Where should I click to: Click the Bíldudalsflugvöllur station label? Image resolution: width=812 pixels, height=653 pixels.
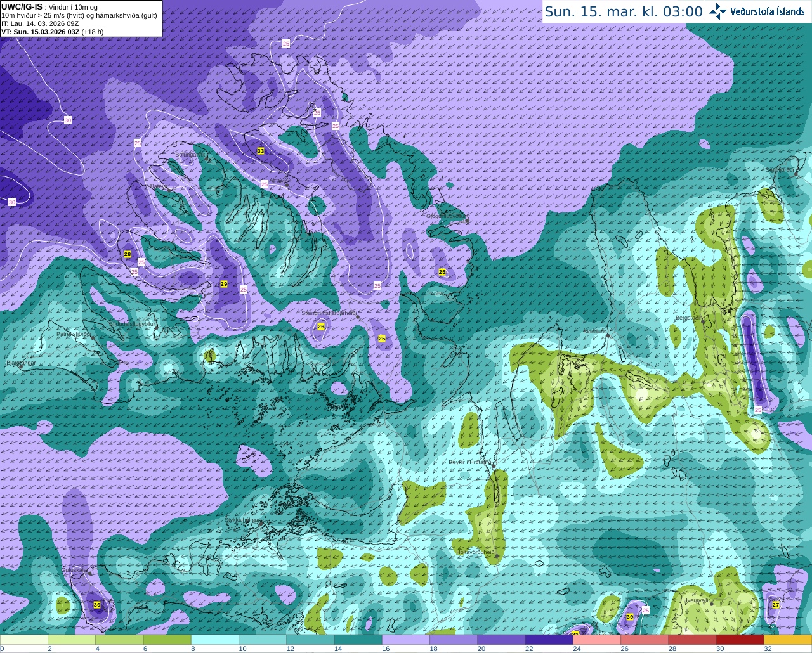click(132, 323)
